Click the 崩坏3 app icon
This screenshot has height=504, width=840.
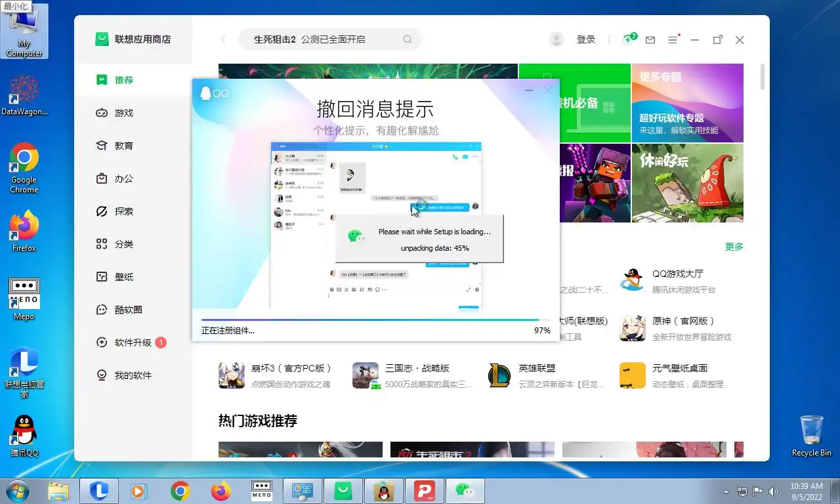(232, 375)
